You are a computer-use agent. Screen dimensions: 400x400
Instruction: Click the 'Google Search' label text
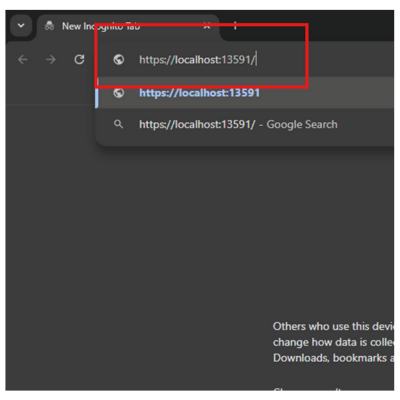click(x=302, y=124)
